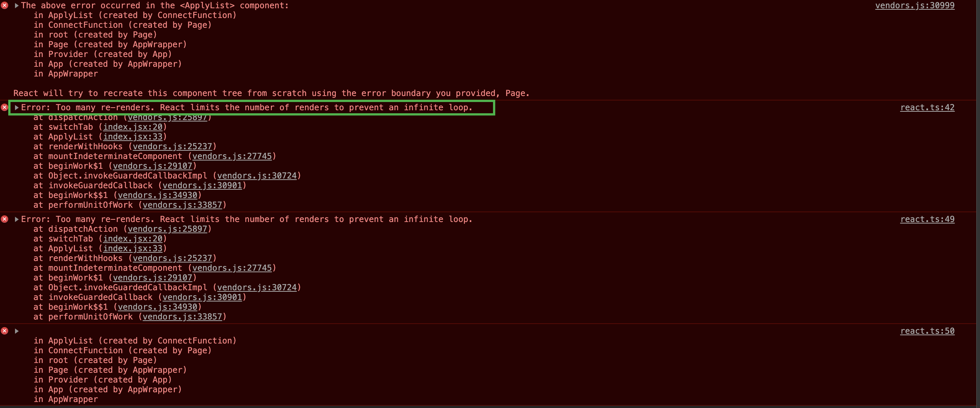Expand the second Too many re-renders error
The width and height of the screenshot is (980, 408).
(x=16, y=219)
